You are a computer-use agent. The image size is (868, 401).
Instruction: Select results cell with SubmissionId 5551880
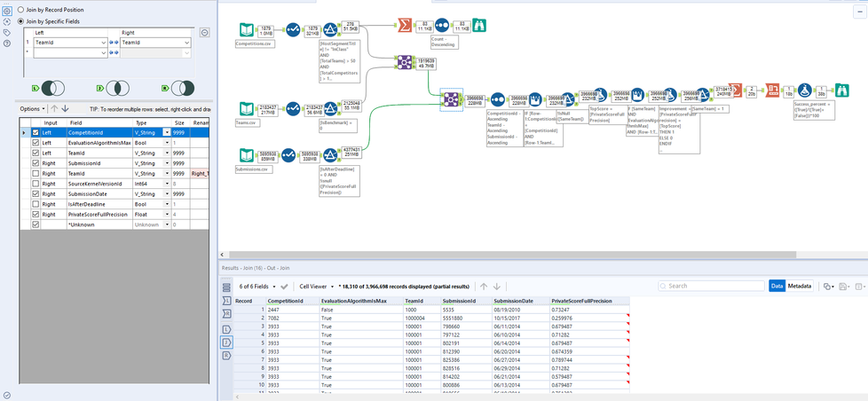coord(466,318)
